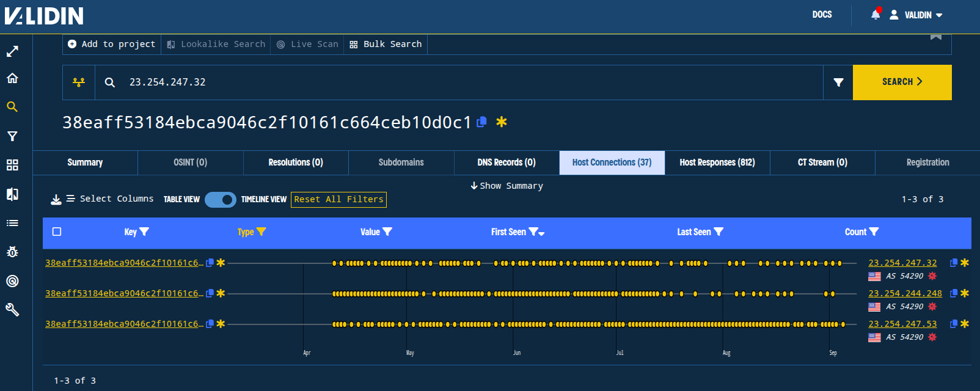Copy the IP 23.254.247.53
The width and height of the screenshot is (980, 391).
point(954,324)
